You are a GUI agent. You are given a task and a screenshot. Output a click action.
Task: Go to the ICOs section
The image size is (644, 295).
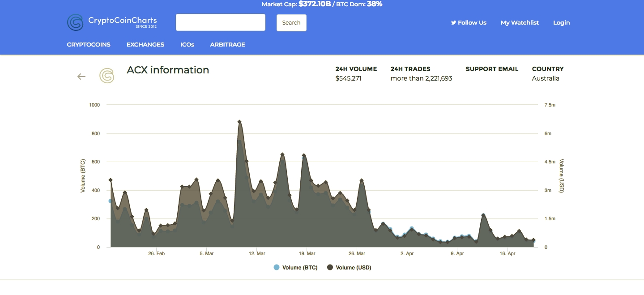tap(187, 45)
